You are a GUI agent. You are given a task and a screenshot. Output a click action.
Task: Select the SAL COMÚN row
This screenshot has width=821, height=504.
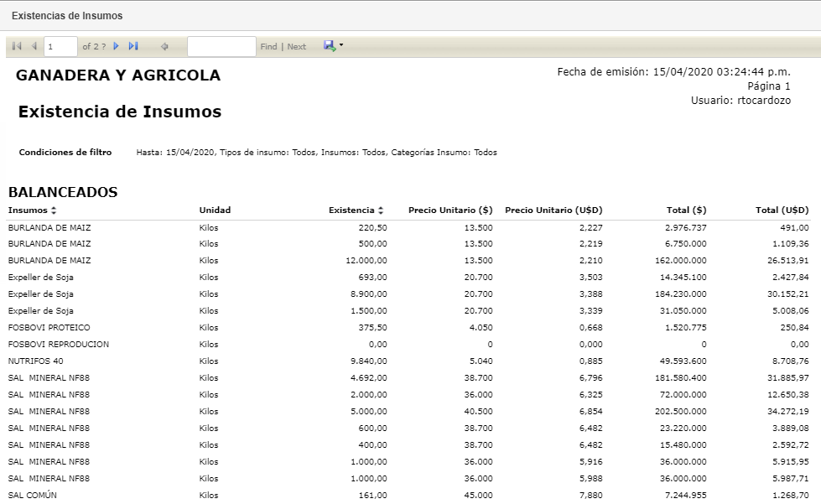coord(408,495)
